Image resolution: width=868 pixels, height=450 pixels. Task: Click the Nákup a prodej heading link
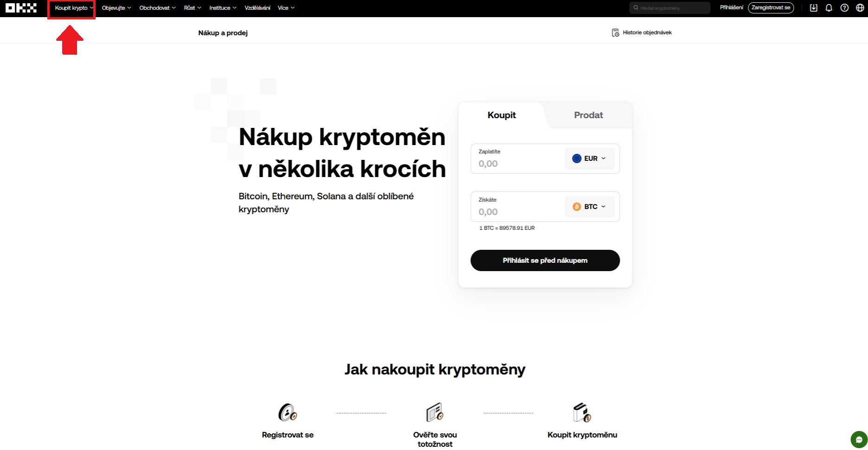click(223, 33)
